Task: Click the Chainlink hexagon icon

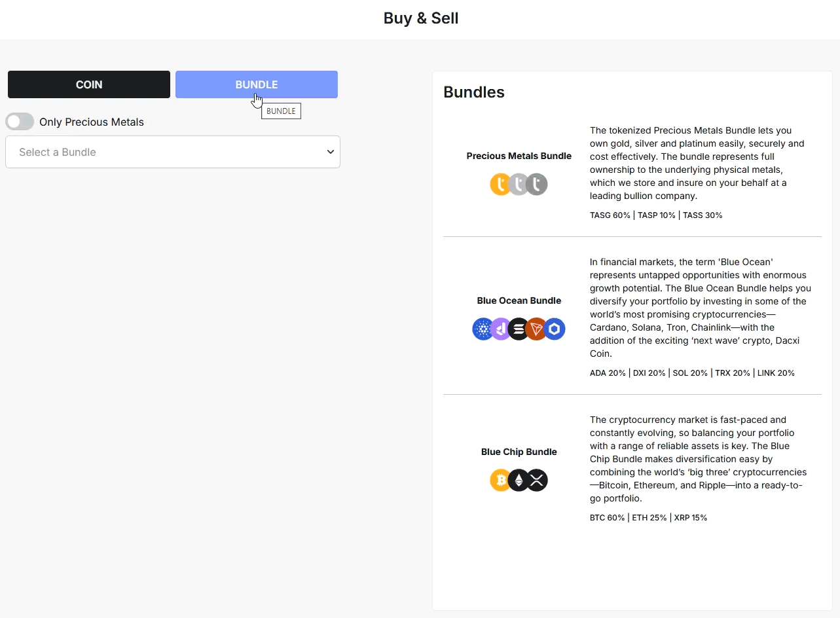Action: (555, 329)
